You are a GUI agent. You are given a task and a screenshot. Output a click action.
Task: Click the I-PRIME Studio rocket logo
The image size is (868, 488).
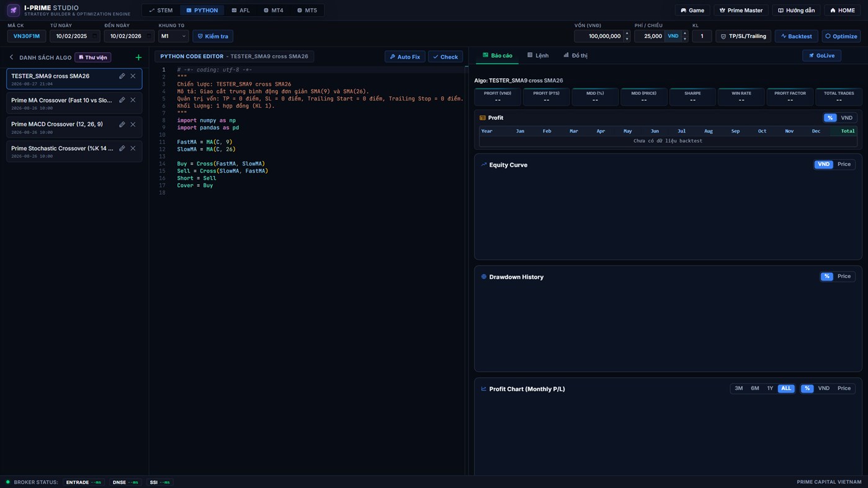pos(13,10)
